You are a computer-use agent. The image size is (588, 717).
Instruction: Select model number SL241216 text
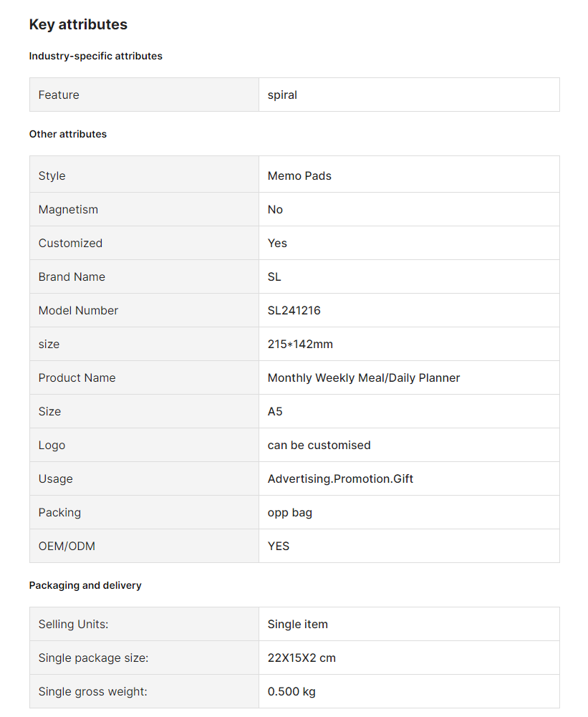click(294, 310)
